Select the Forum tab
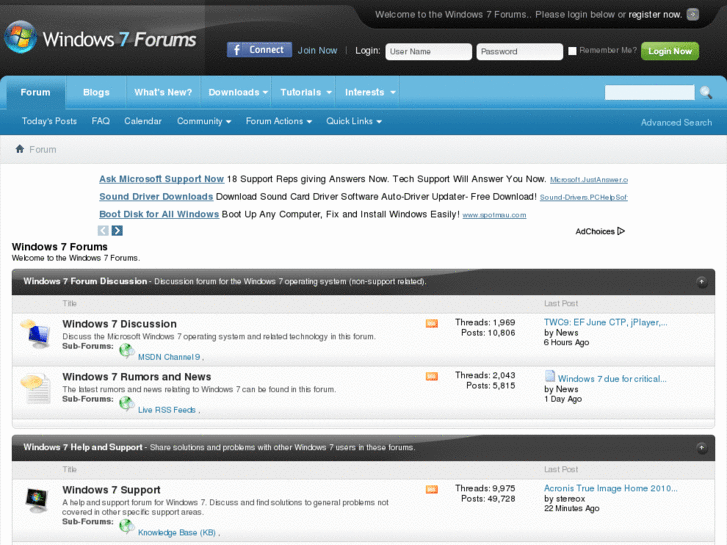The width and height of the screenshot is (727, 545). tap(35, 92)
